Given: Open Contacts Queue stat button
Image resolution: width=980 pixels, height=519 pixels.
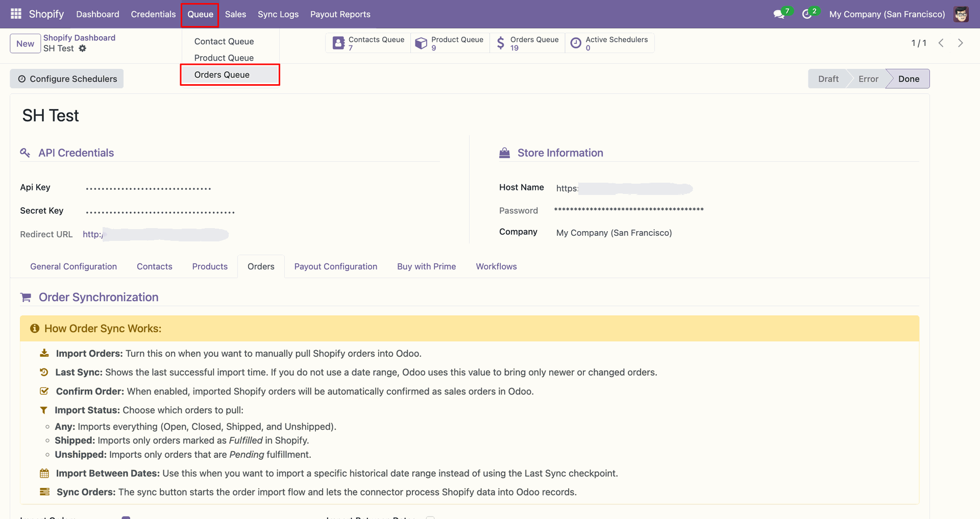Looking at the screenshot, I should click(x=369, y=43).
